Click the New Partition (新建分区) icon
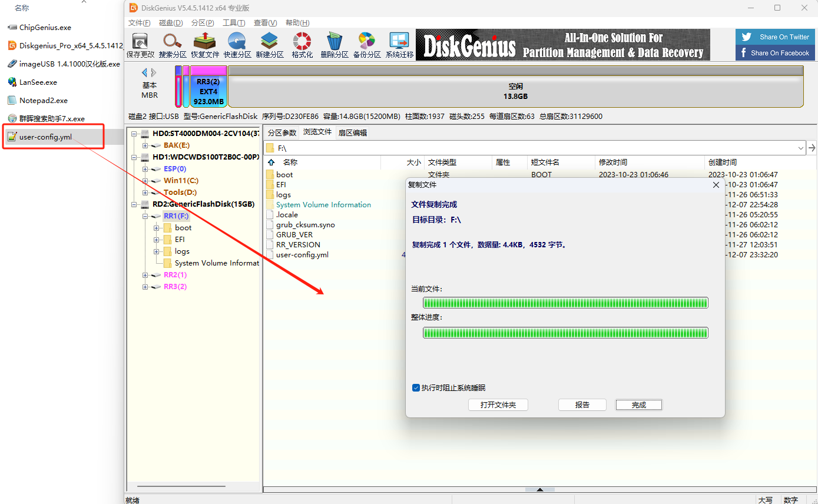This screenshot has width=818, height=504. [x=270, y=44]
